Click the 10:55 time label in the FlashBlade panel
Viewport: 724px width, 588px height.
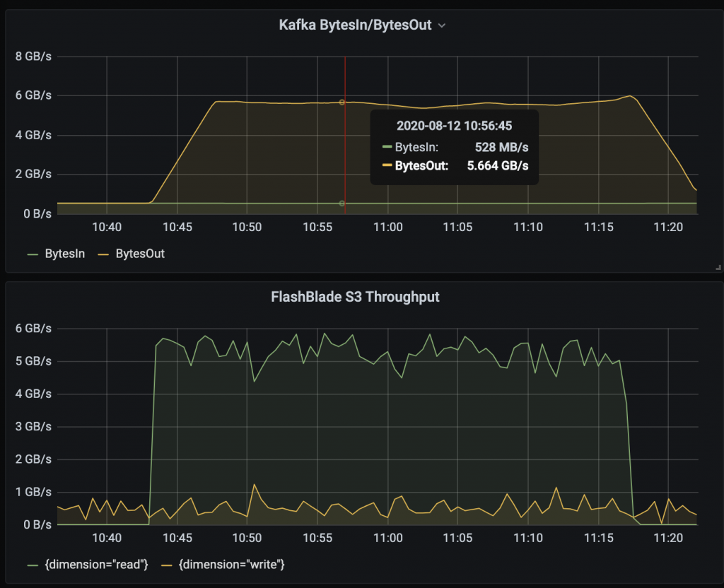pos(317,538)
